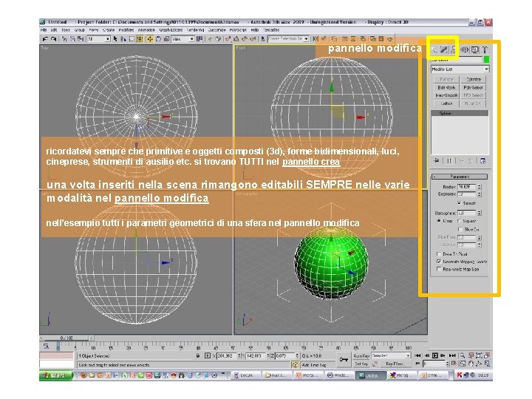Click Go to End playback control
532x399 pixels.
pos(452,355)
